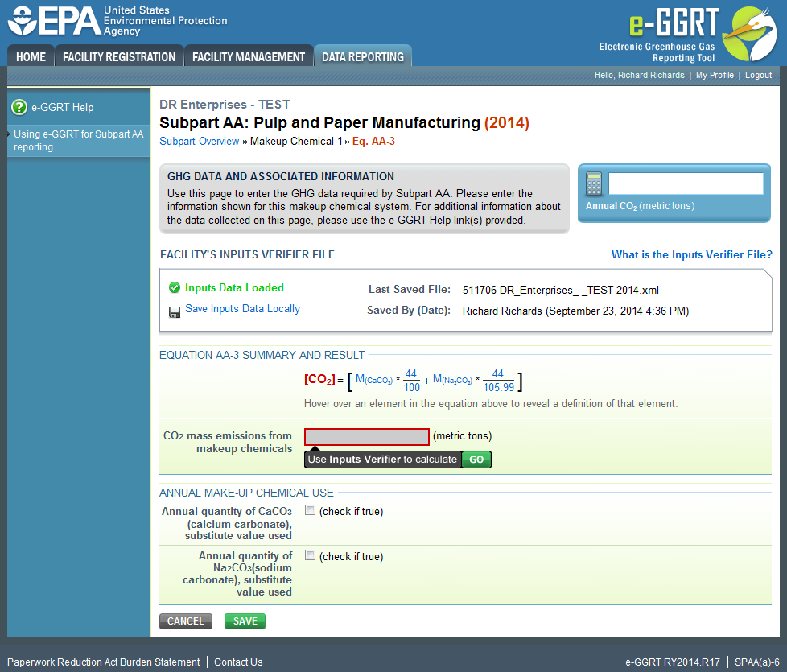The height and width of the screenshot is (672, 787).
Task: Click the disk icon next to Save Inputs Data Locally
Action: tap(175, 309)
